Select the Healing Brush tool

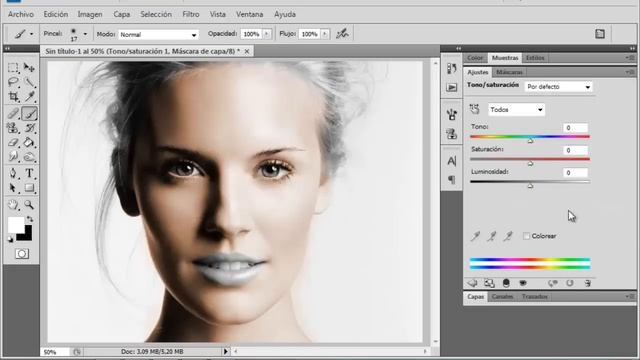13,113
